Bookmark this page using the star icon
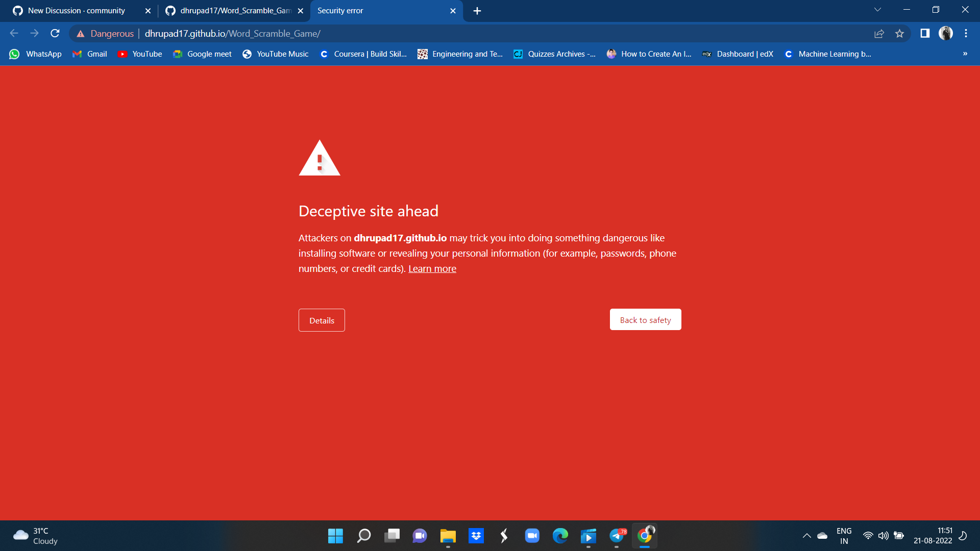 pyautogui.click(x=900, y=34)
